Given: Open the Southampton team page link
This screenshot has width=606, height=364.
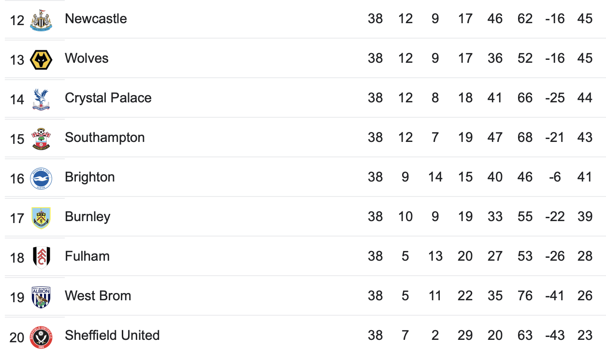Looking at the screenshot, I should [x=105, y=138].
